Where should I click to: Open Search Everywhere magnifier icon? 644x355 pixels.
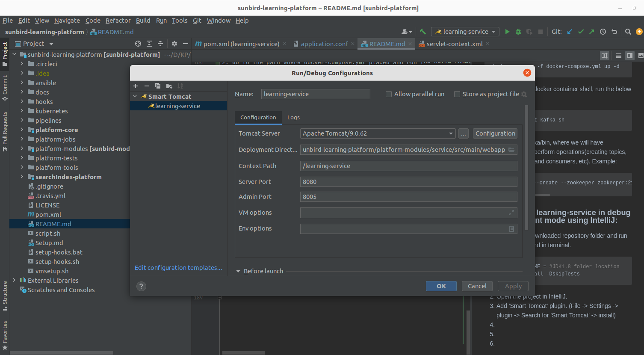[x=628, y=32]
